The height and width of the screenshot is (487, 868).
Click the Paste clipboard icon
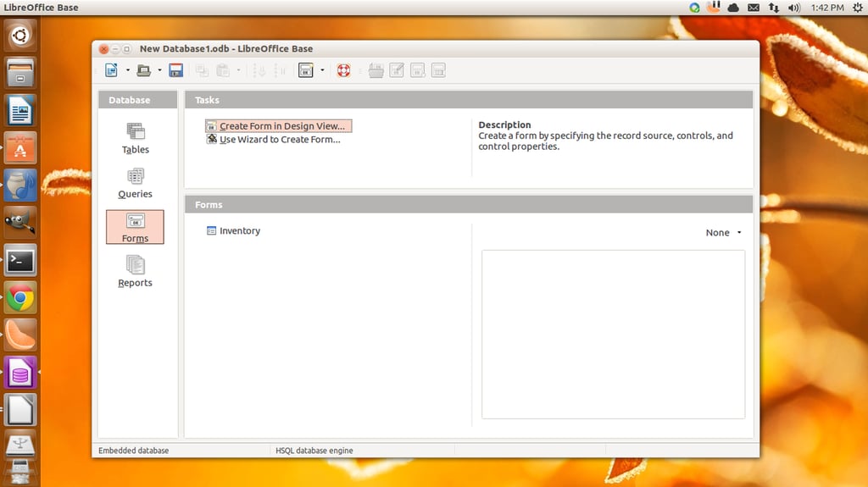coord(223,70)
